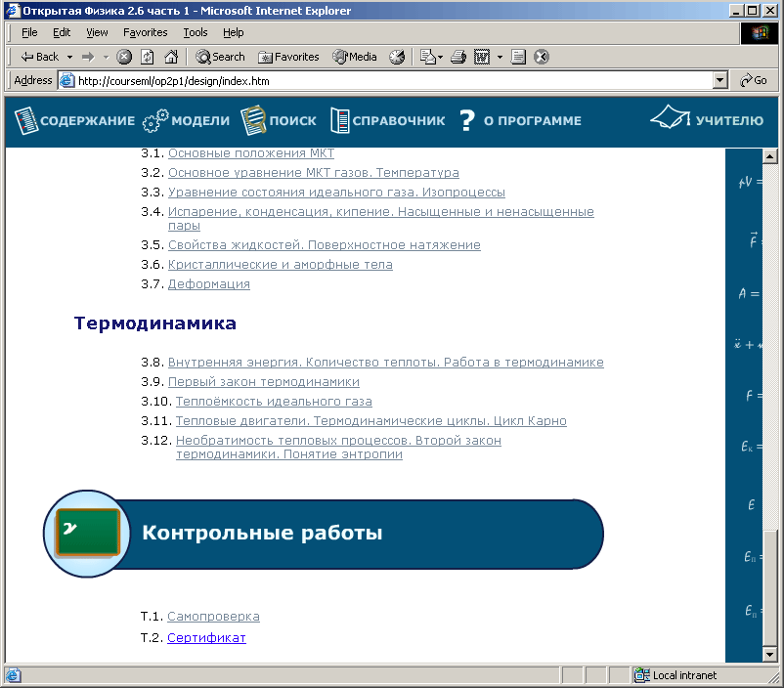The height and width of the screenshot is (688, 784).
Task: Open the Первый закон термодинамики link
Action: [x=264, y=382]
